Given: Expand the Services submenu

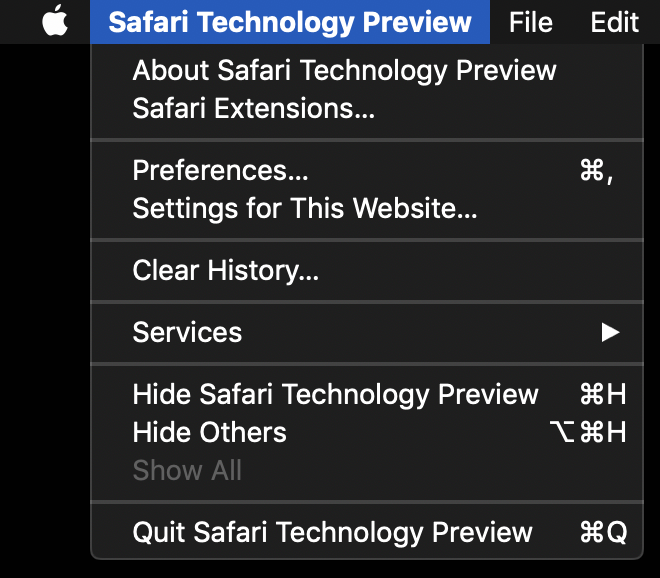Looking at the screenshot, I should [367, 332].
